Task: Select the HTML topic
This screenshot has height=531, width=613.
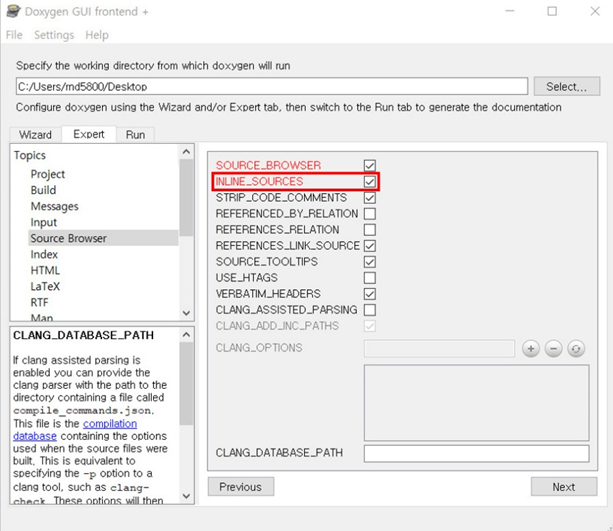Action: [45, 271]
